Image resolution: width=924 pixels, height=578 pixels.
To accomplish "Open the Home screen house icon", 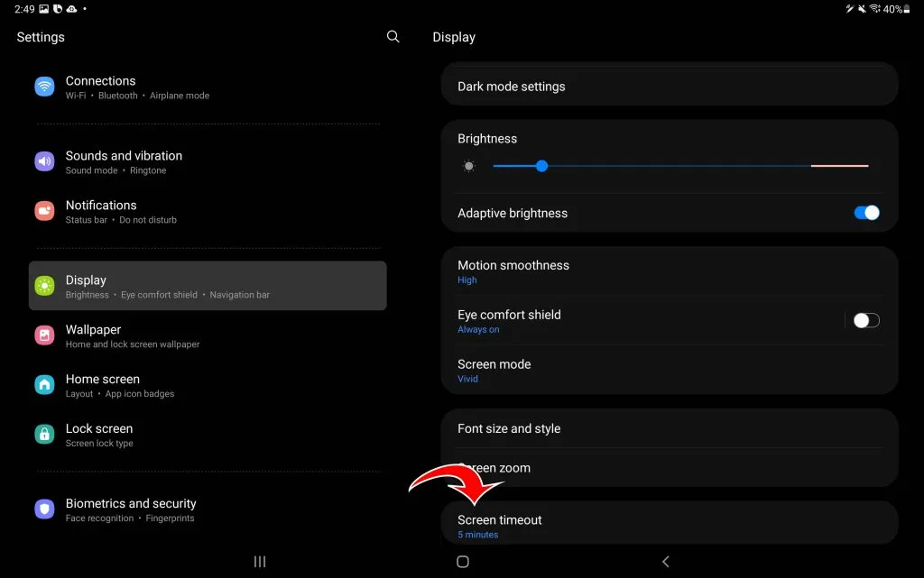I will (44, 385).
